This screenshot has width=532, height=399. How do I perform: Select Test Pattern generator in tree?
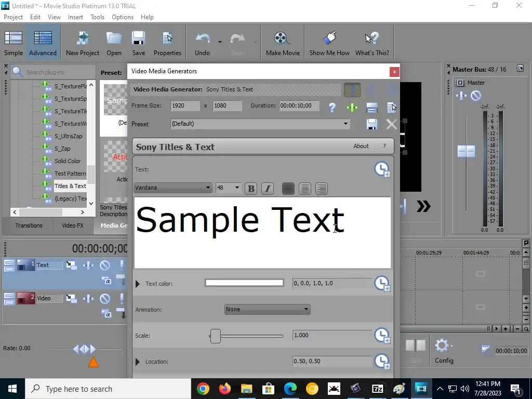(70, 174)
